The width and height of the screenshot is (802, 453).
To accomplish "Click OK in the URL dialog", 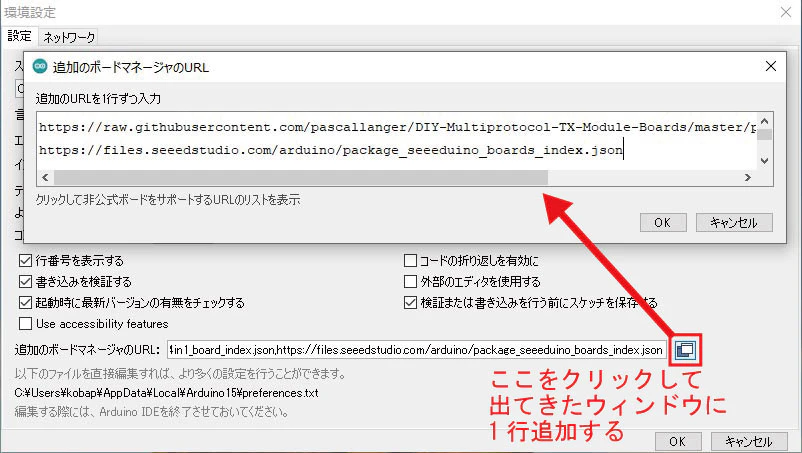I will (663, 222).
